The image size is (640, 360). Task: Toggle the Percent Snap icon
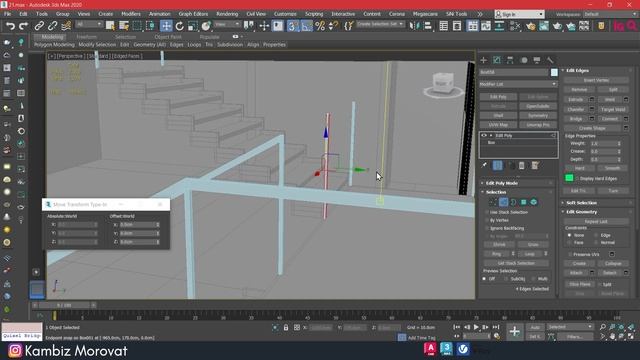(320, 26)
